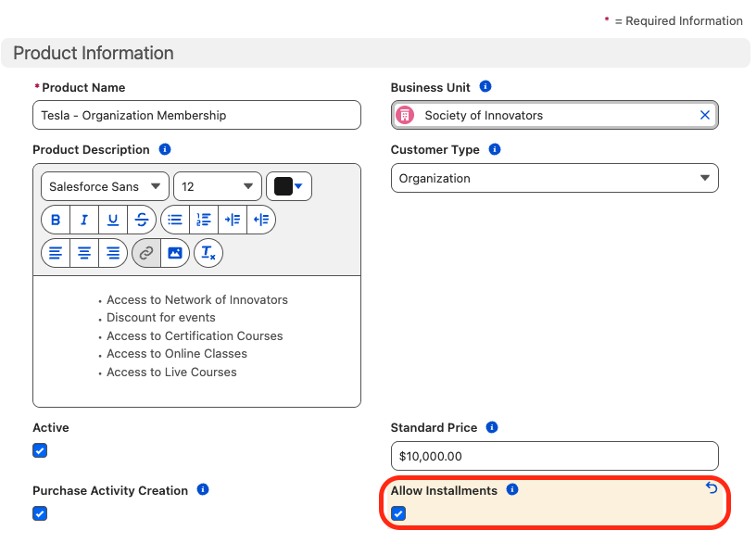Show info tooltip for Customer Type

495,149
